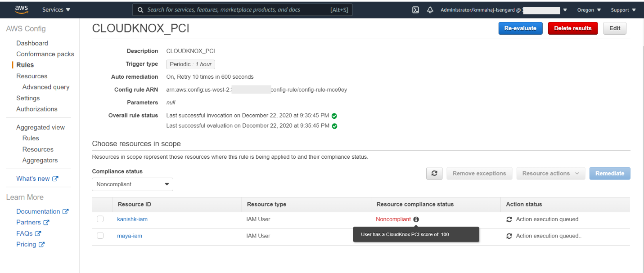Open Authorizations in sidebar
This screenshot has width=644, height=273.
click(37, 109)
